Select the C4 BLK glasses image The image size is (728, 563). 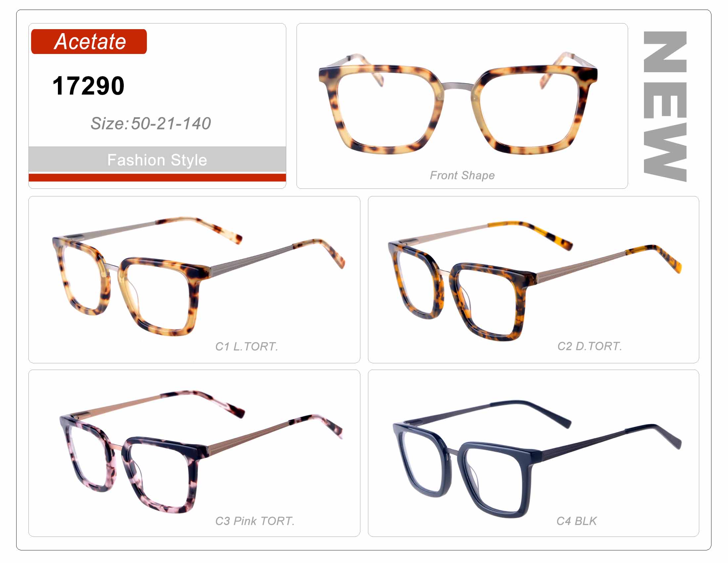tap(537, 459)
